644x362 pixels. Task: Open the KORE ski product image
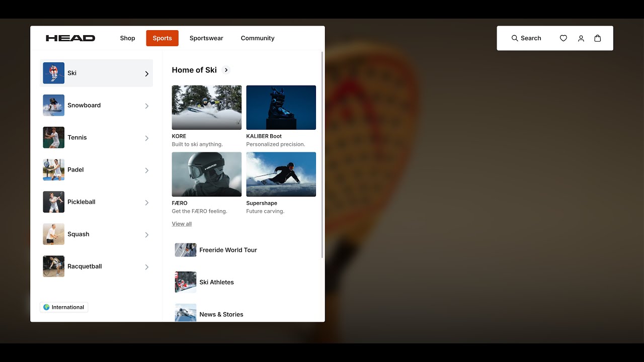(207, 108)
